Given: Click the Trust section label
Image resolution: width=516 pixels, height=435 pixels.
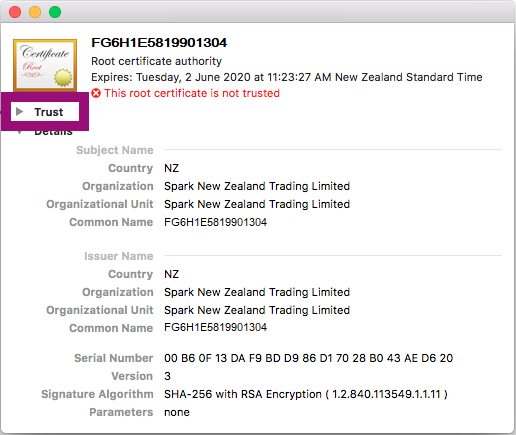Looking at the screenshot, I should pos(49,112).
